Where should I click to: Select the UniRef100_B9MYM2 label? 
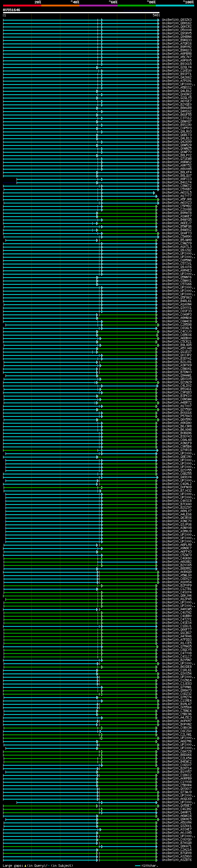[x=177, y=47]
